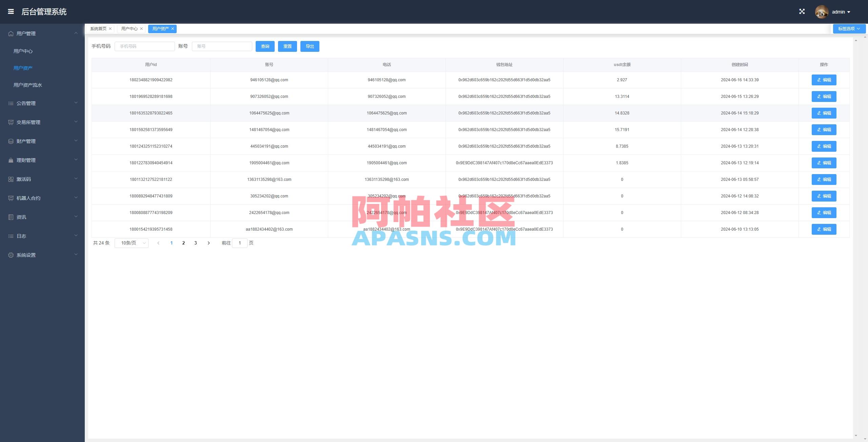Open the admin account dropdown menu

click(x=840, y=12)
